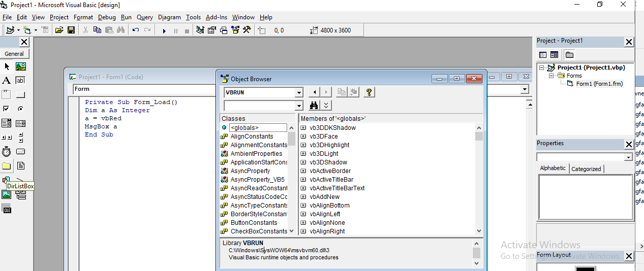Viewport: 644px width, 271px height.
Task: Select the FileListBox control in toolbox
Action: 21,166
